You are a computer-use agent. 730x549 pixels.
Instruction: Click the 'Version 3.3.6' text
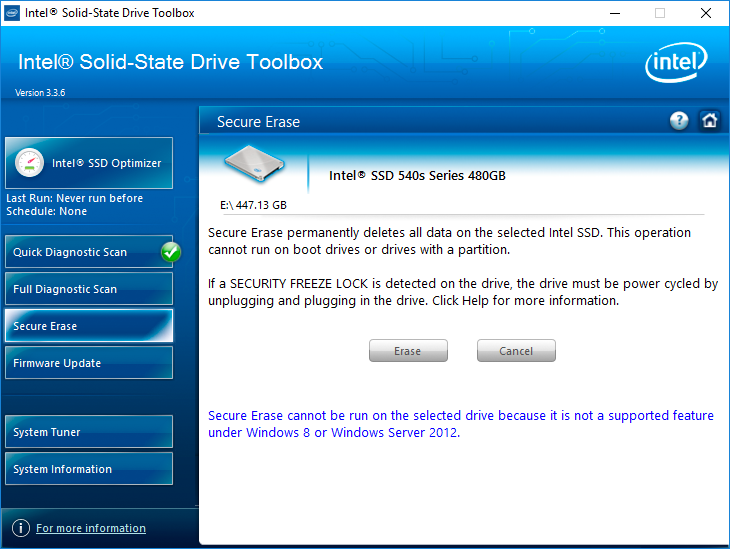click(40, 93)
